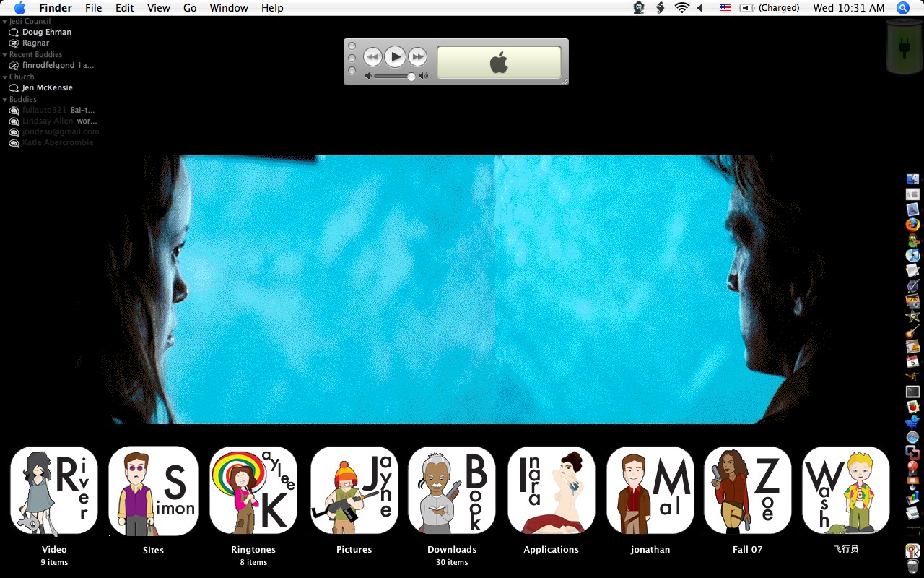Collapse the Buddies group

5,100
